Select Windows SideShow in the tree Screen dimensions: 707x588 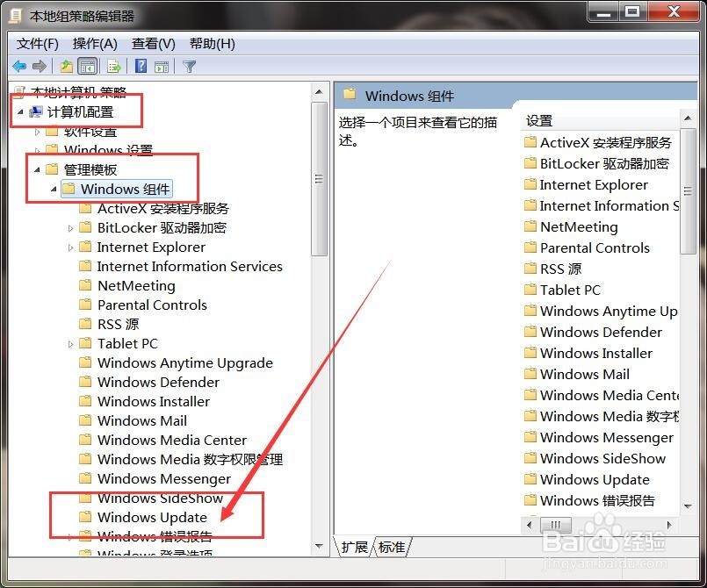[x=160, y=498]
